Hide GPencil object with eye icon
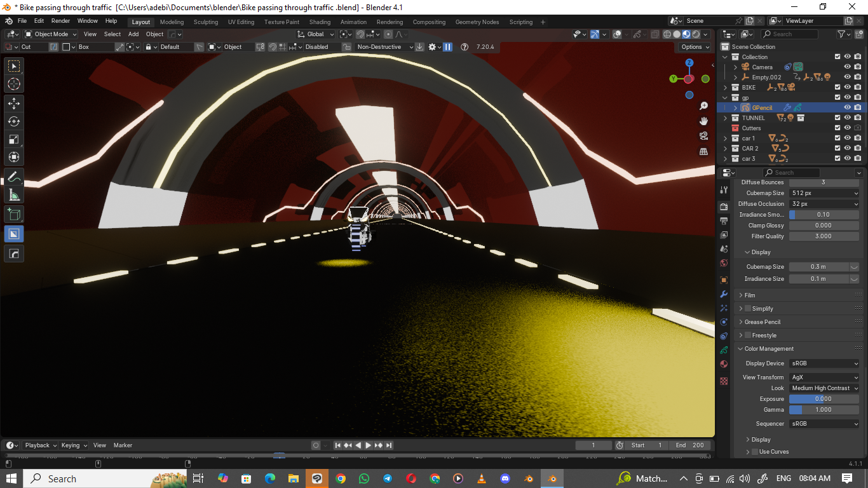The width and height of the screenshot is (868, 488). click(847, 107)
